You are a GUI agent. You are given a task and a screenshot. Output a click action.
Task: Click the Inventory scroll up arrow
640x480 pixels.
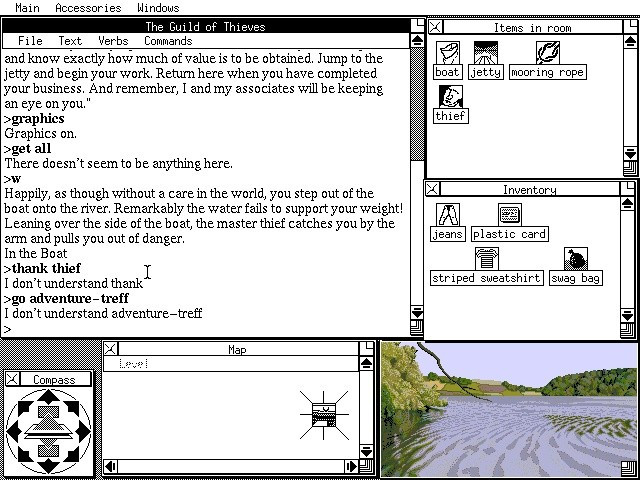(x=627, y=203)
